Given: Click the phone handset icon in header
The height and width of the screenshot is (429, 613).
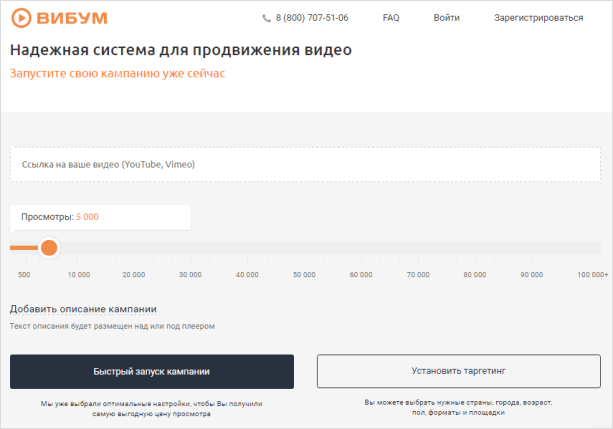Looking at the screenshot, I should (266, 18).
